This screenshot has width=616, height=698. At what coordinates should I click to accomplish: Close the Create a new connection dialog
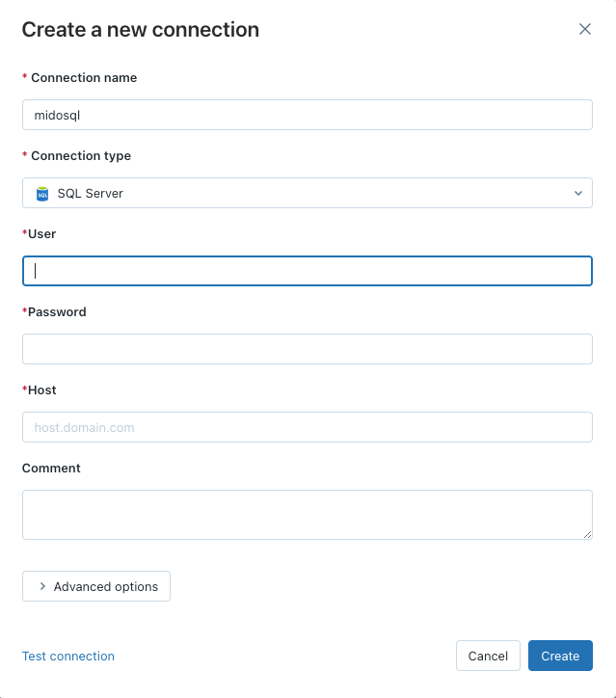(x=584, y=29)
